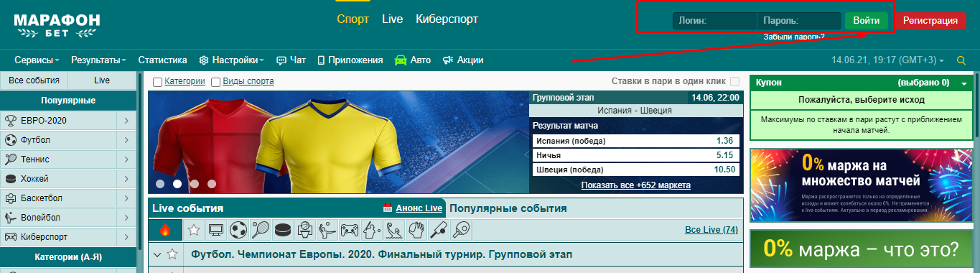Expand the Теннис sidebar arrow

coord(126,159)
